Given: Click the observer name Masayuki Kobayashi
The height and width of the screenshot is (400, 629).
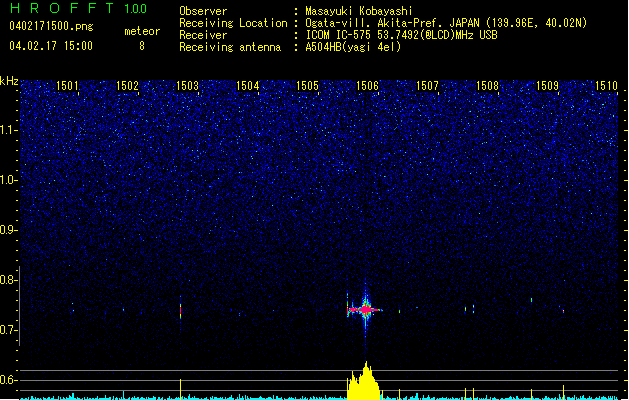Looking at the screenshot, I should coord(364,10).
